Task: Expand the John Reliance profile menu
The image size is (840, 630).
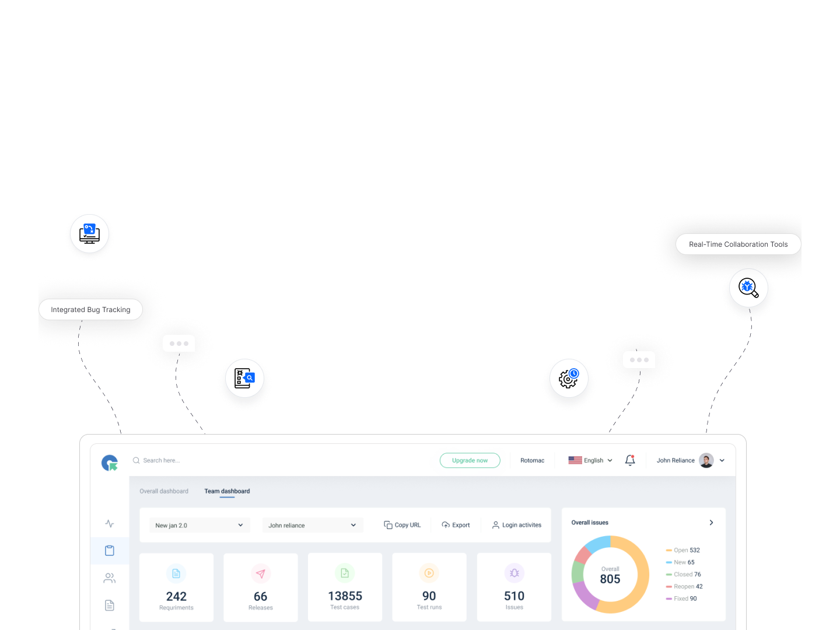Action: point(722,460)
